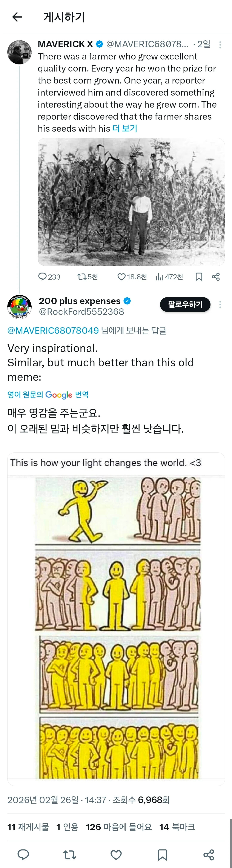Bookmark the MAVERICK X post
Viewport: 232px width, 868px height.
[x=199, y=277]
